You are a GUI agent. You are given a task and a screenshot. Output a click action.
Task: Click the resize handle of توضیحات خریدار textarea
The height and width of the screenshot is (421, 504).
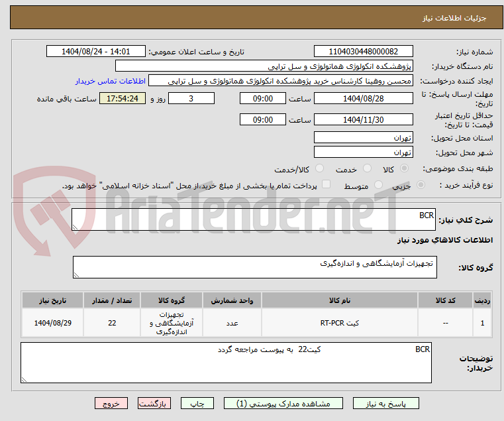(x=25, y=379)
